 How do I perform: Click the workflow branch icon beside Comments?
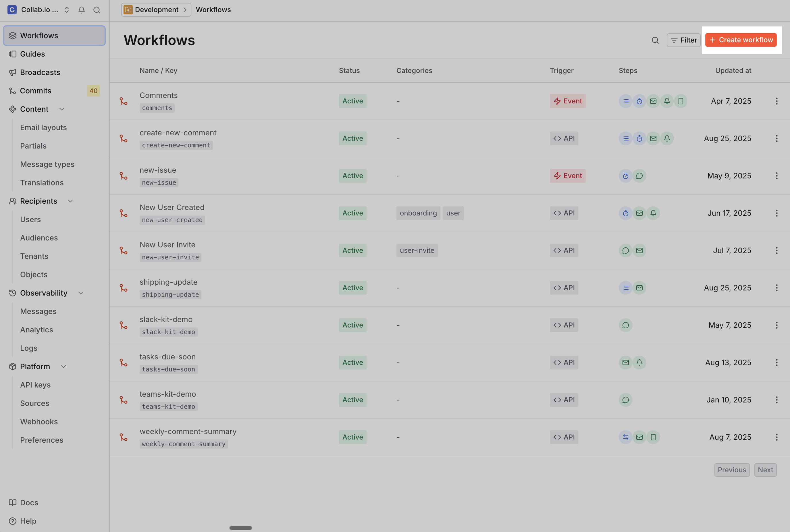pos(124,101)
